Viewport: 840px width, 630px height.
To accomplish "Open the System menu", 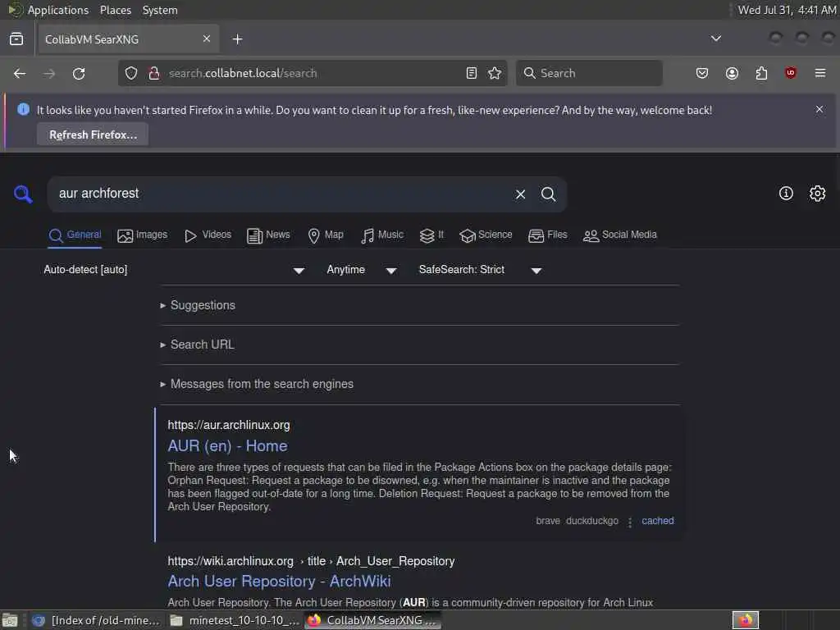I will pyautogui.click(x=160, y=10).
